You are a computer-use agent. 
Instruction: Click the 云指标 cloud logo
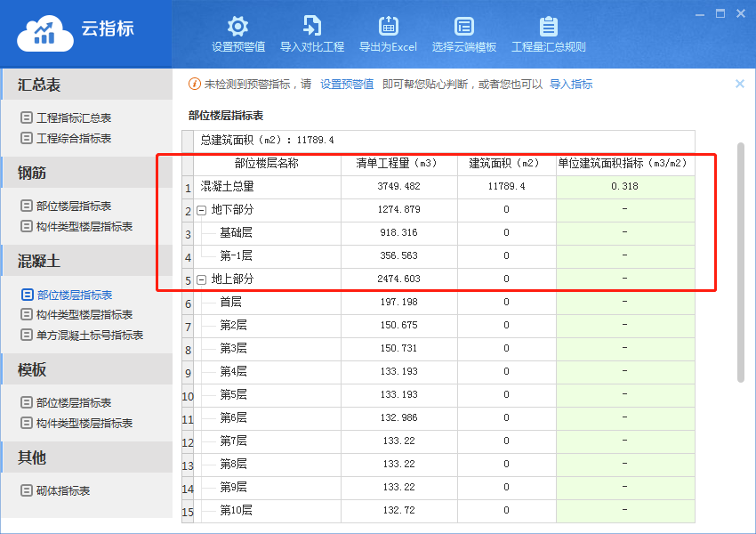coord(44,33)
